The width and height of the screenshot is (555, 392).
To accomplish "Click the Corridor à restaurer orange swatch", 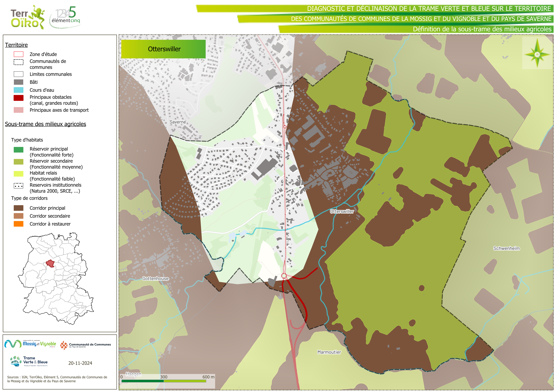I will 19,224.
